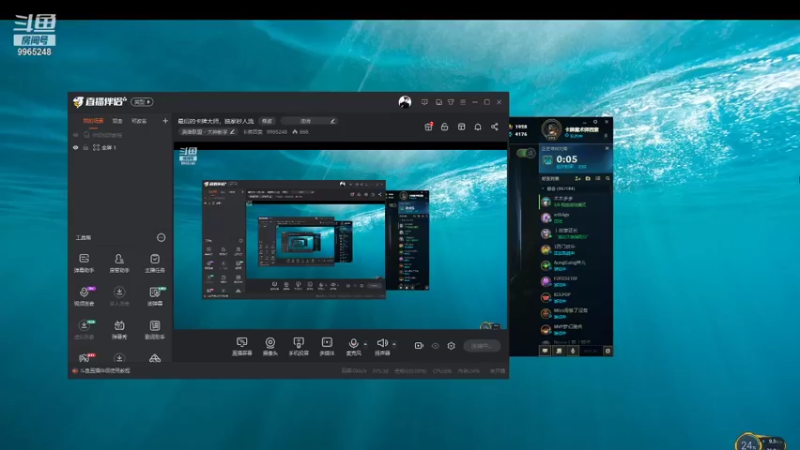This screenshot has height=450, width=800.
Task: Toggle visibility of the first dimmed source row
Action: click(x=76, y=135)
